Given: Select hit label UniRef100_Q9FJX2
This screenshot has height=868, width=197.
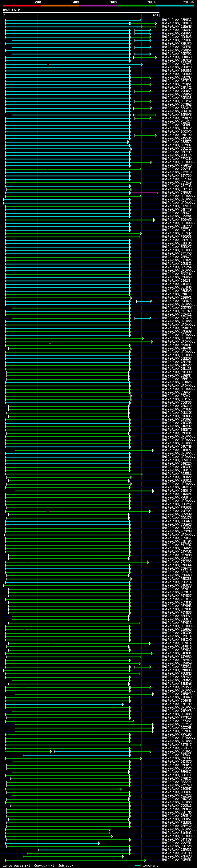Looking at the screenshot, I should 177,88.
